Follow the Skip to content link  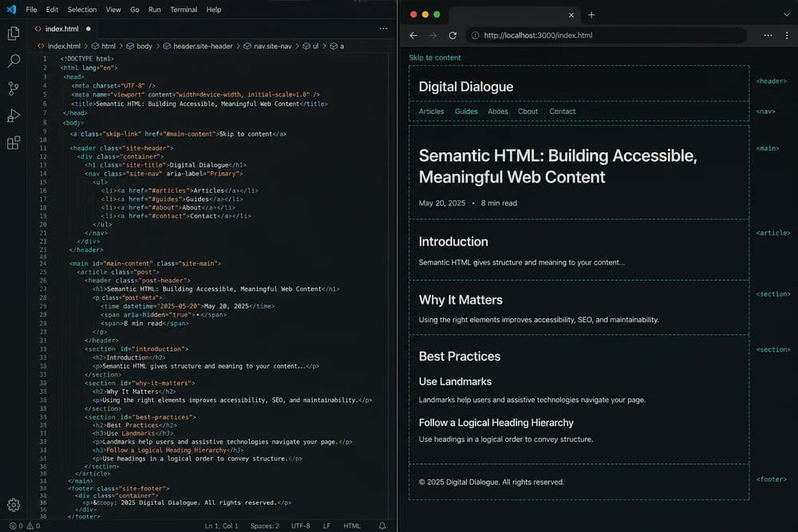click(x=435, y=57)
